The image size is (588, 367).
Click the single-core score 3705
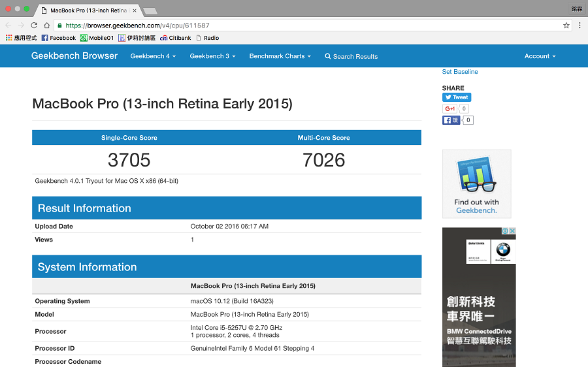click(x=129, y=160)
